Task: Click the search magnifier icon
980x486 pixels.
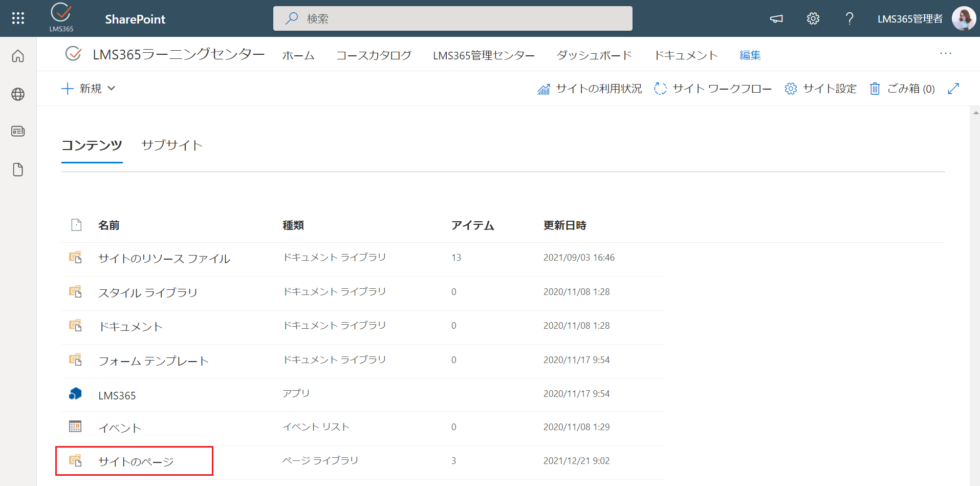Action: (x=292, y=18)
